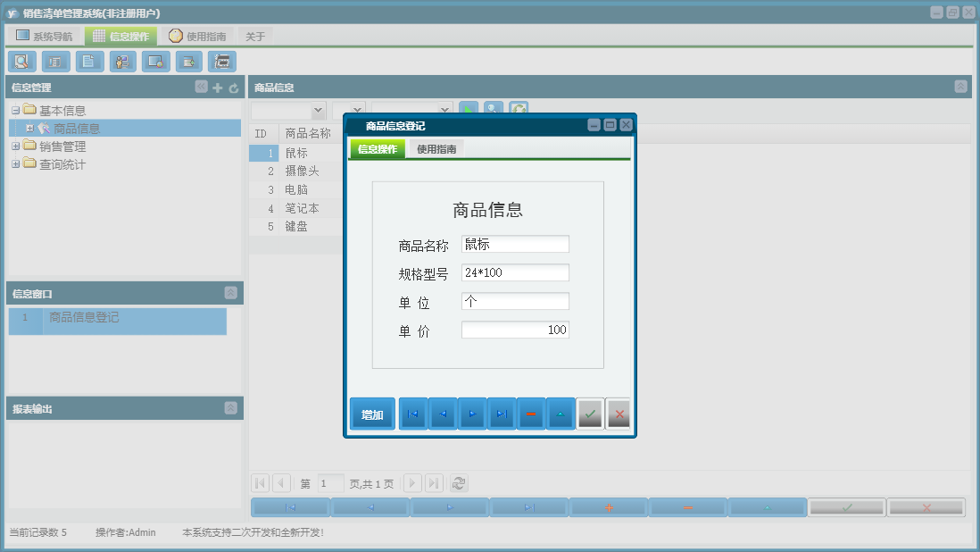Click the window settings toolbar icon
This screenshot has width=980, height=552.
pyautogui.click(x=155, y=62)
